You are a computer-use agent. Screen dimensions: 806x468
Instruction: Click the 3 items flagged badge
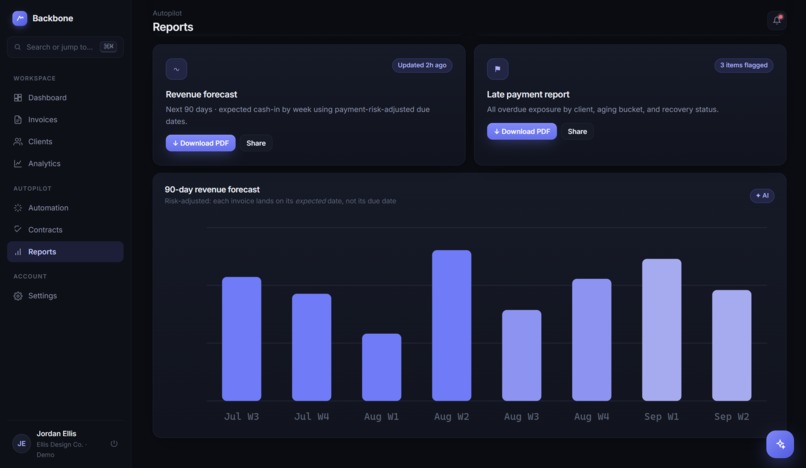tap(744, 65)
